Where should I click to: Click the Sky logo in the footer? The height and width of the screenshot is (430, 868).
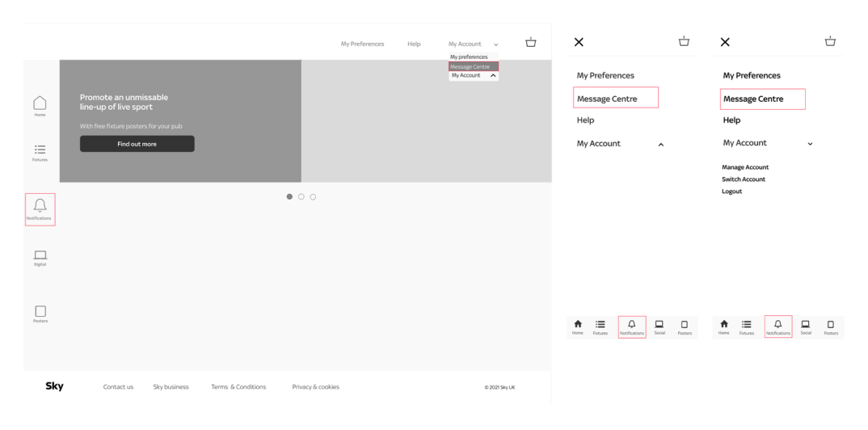tap(54, 386)
